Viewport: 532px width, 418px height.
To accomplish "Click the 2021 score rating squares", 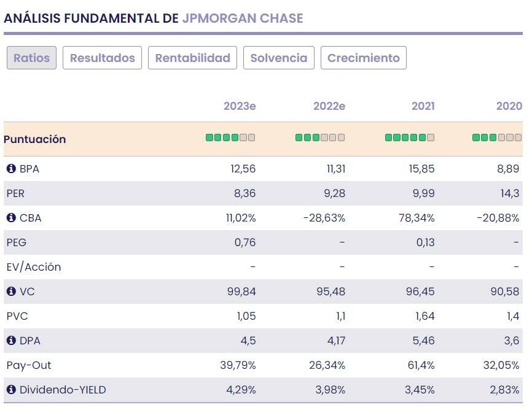I will 410,138.
